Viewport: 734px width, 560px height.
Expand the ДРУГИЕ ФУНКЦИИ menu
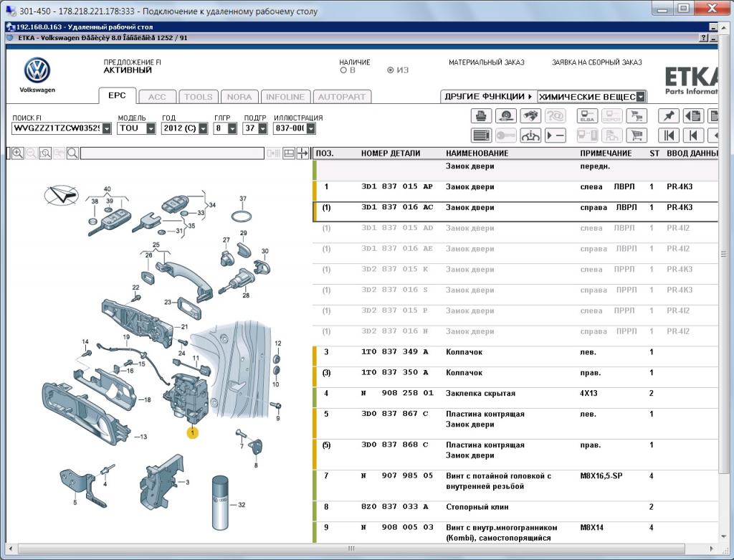(x=488, y=97)
